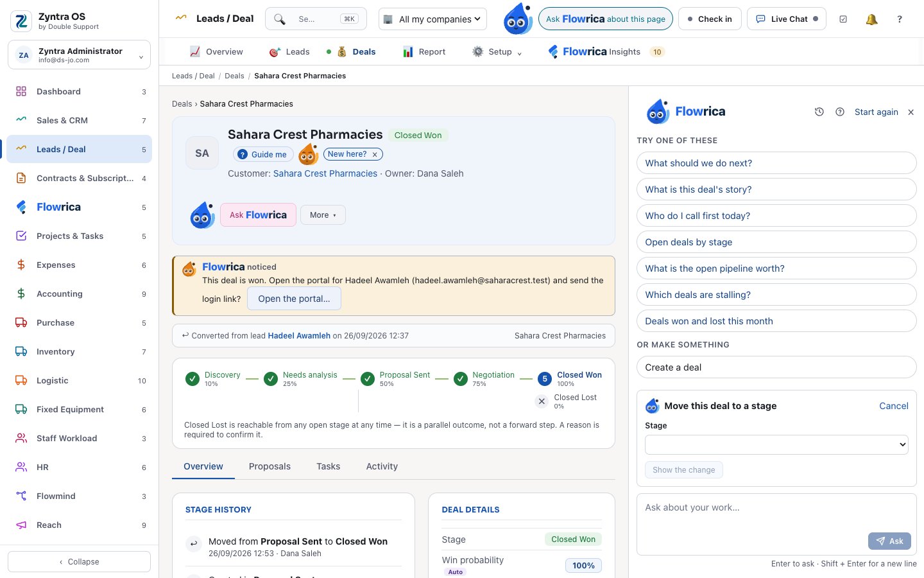Click Start again in Flowrica panel
924x578 pixels.
tap(876, 112)
